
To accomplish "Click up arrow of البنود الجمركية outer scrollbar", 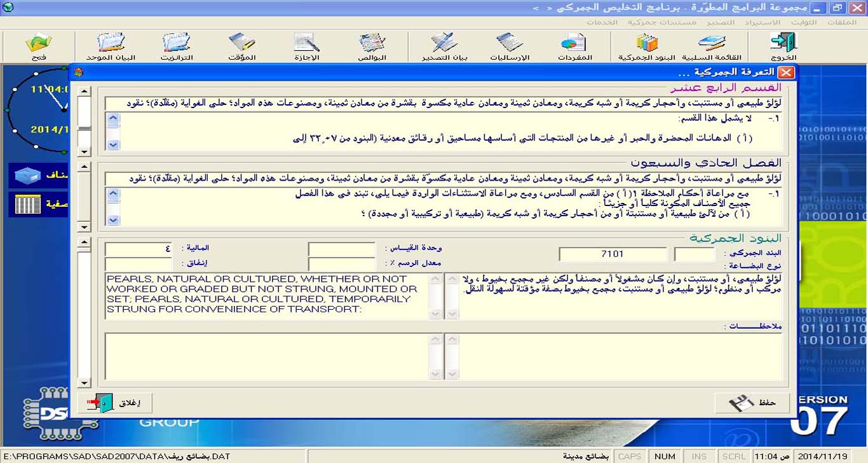I will (84, 242).
